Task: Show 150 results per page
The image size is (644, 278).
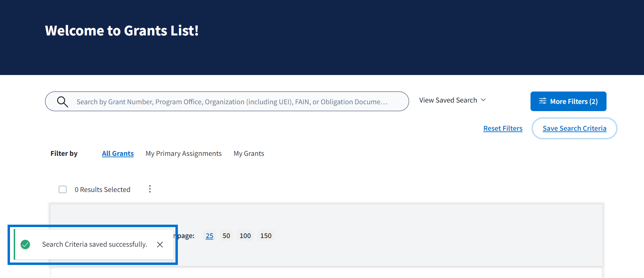Action: (x=266, y=236)
